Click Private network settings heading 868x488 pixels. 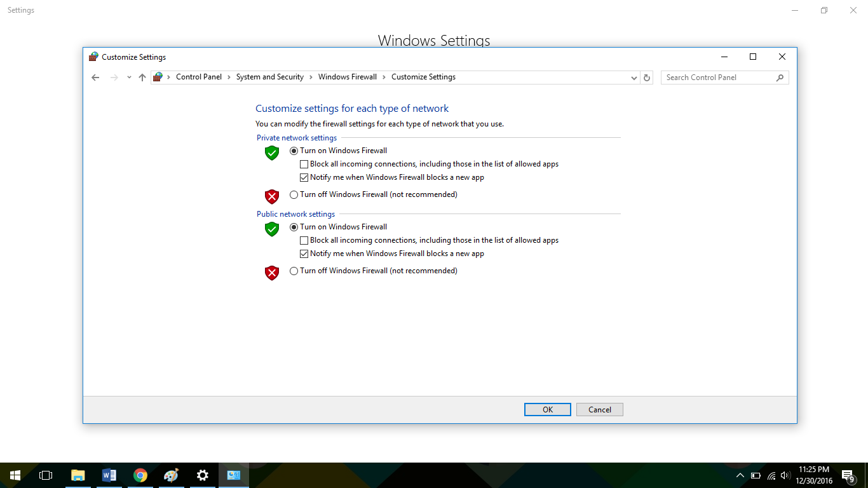[x=297, y=138]
